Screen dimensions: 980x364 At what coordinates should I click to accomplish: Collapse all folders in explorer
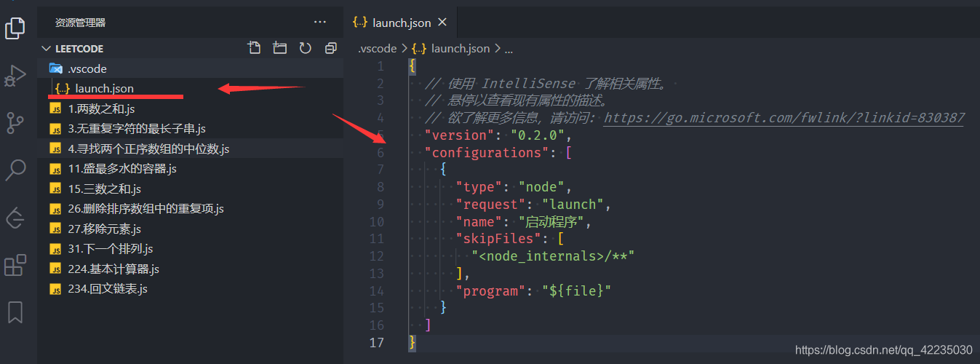(331, 48)
